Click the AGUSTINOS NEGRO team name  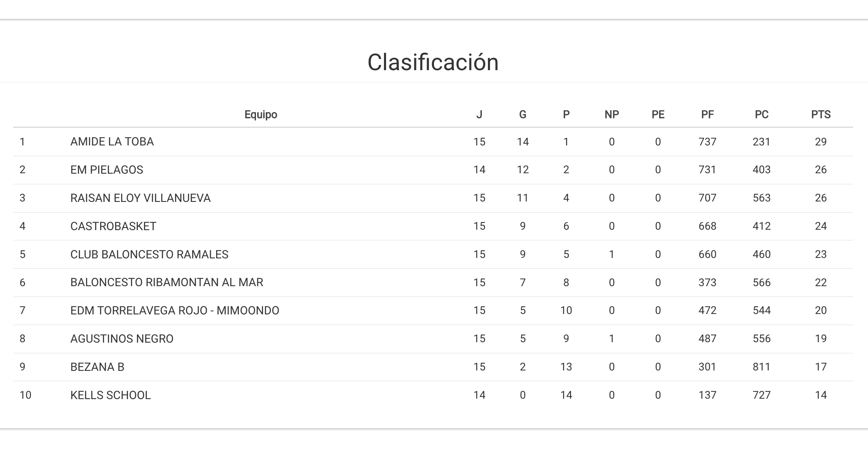point(122,339)
